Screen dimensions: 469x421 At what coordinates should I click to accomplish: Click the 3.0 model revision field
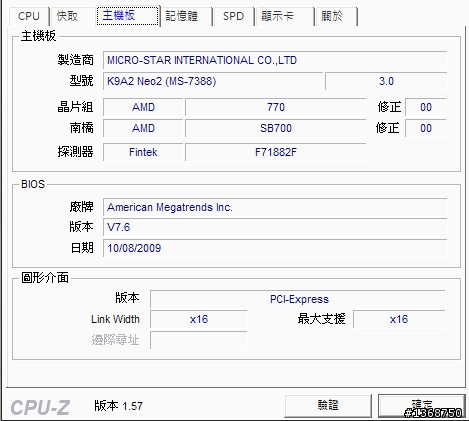pos(386,81)
